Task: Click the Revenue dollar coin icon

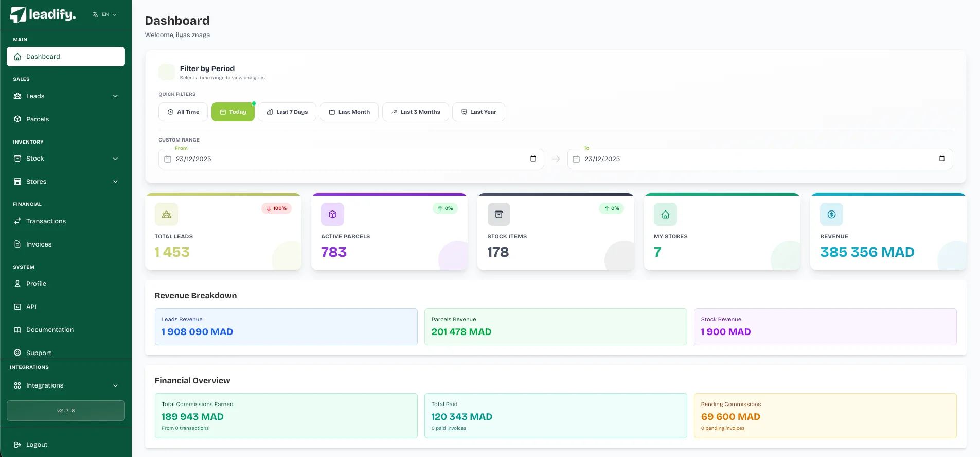Action: click(831, 215)
